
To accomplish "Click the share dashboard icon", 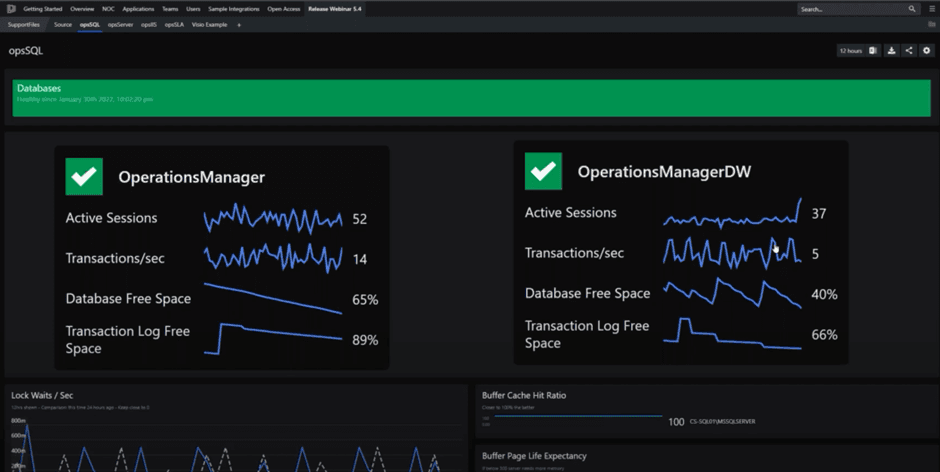I will [909, 51].
